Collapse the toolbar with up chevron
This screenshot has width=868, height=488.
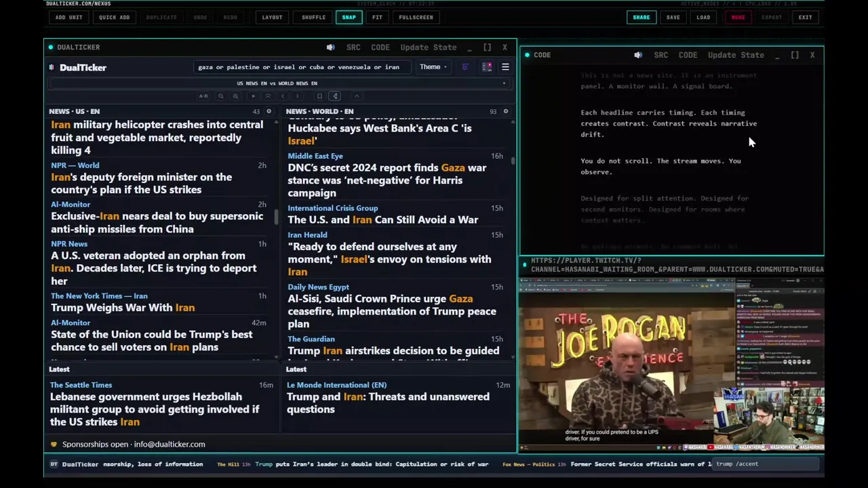pos(357,96)
